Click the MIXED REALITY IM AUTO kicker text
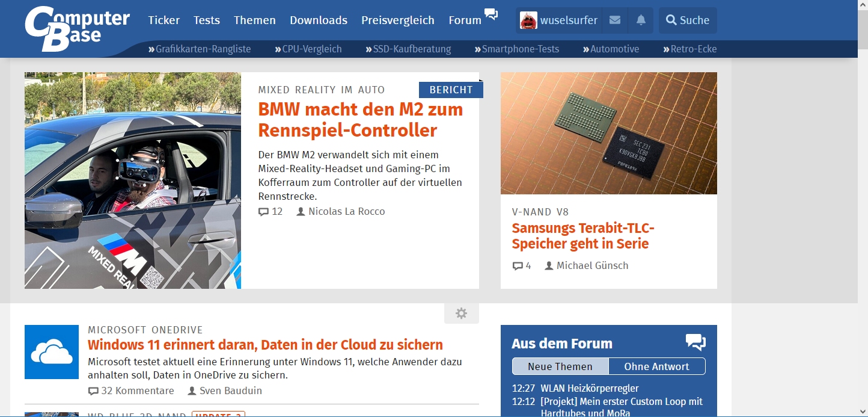This screenshot has height=417, width=868. pos(322,90)
